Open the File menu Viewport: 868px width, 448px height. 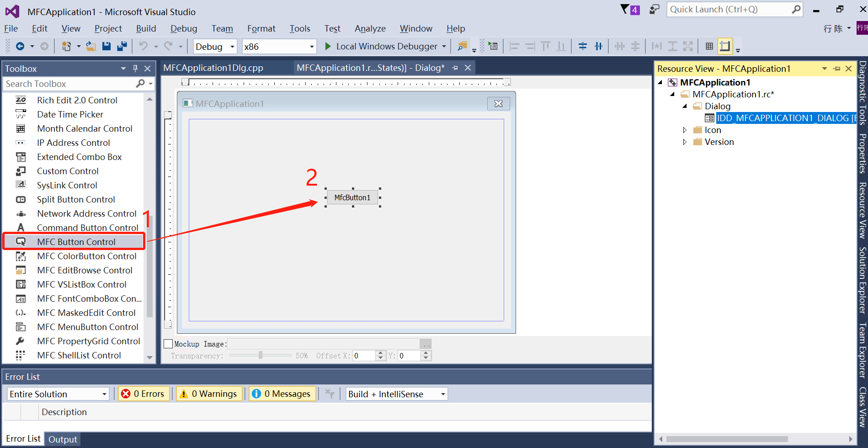coord(11,28)
